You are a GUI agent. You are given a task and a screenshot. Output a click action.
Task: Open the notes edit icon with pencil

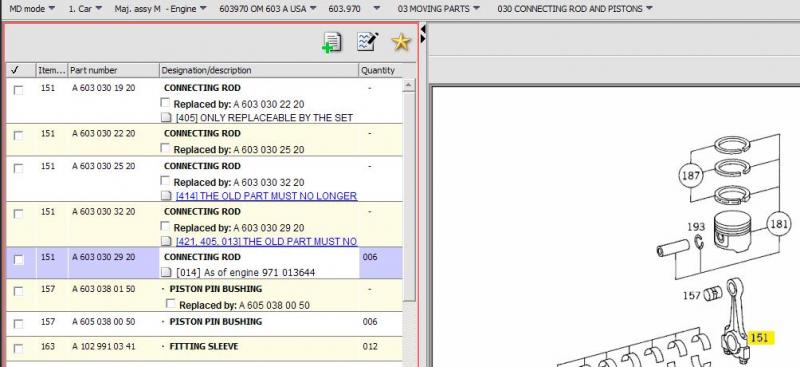coord(367,41)
